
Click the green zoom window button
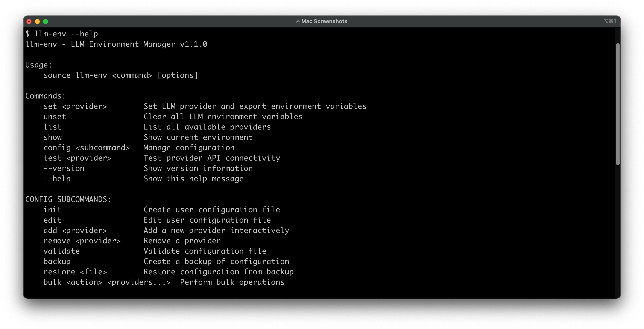(x=46, y=22)
